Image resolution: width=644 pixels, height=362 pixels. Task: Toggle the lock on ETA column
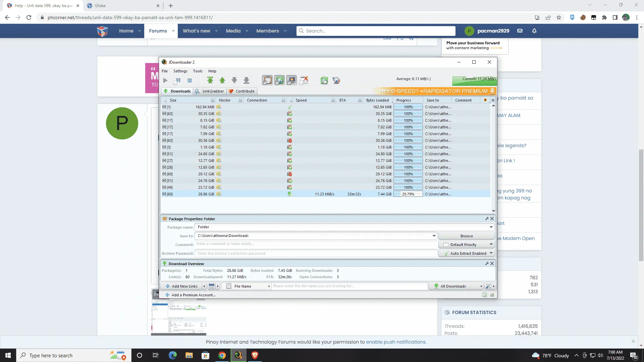(x=360, y=100)
